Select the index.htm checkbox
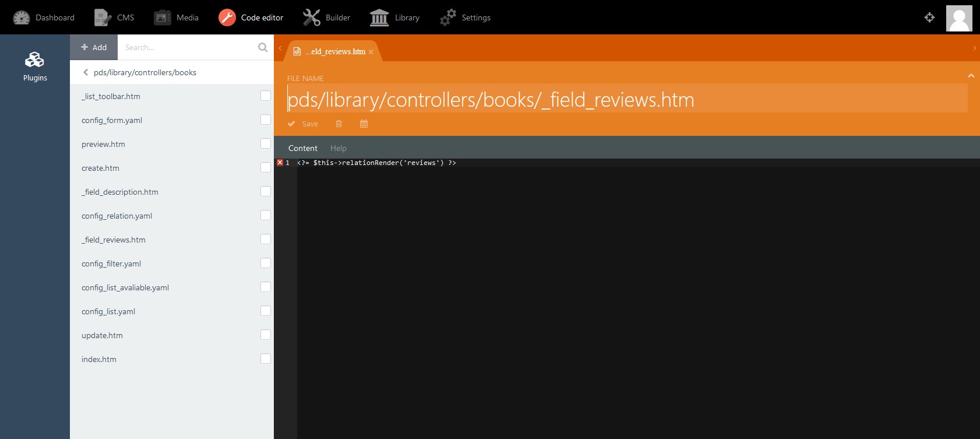The height and width of the screenshot is (439, 980). coord(266,359)
